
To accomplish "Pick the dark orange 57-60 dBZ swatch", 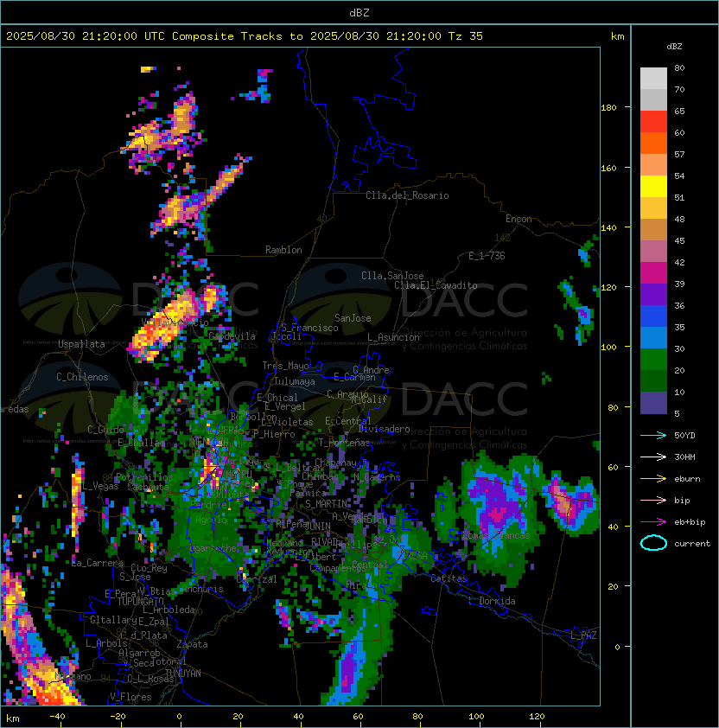I will [653, 143].
